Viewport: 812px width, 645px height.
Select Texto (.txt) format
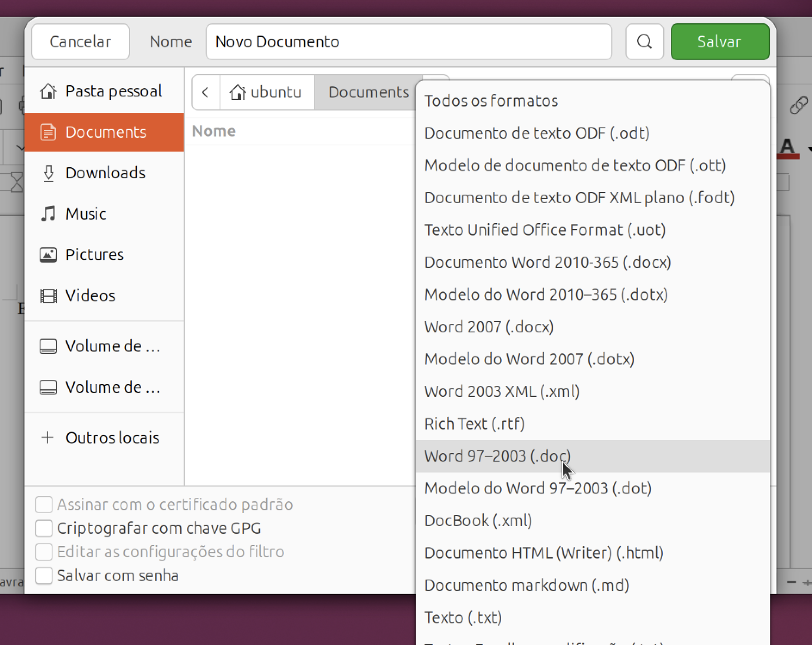pyautogui.click(x=592, y=617)
